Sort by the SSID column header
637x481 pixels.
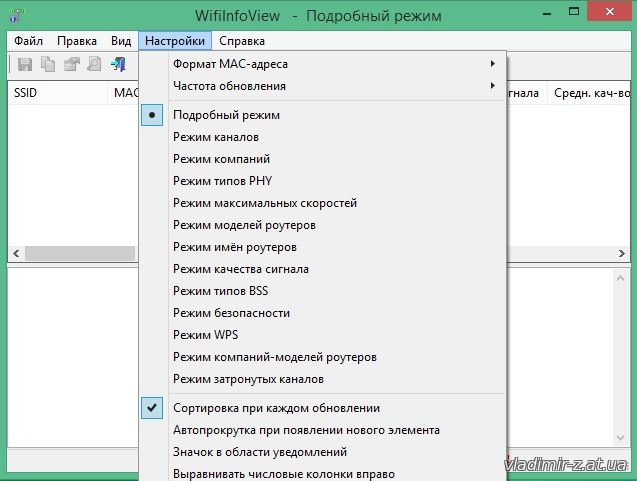click(x=57, y=93)
